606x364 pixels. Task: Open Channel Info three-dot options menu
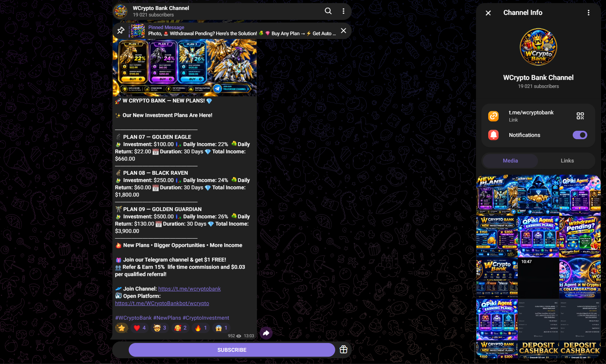pyautogui.click(x=588, y=13)
